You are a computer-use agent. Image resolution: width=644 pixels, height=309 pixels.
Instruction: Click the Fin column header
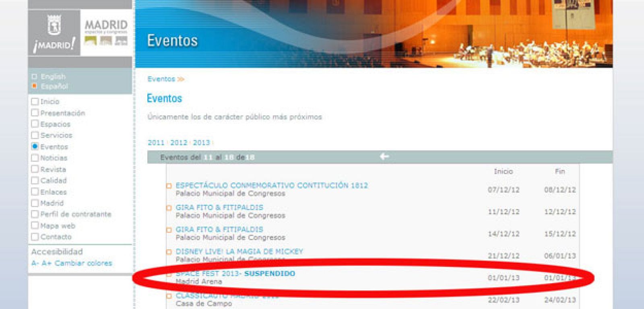coord(560,171)
